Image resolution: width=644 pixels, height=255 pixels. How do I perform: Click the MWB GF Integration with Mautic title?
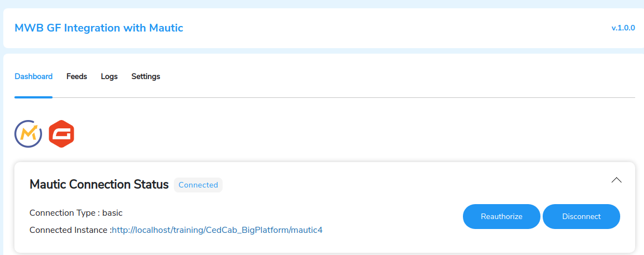point(99,28)
